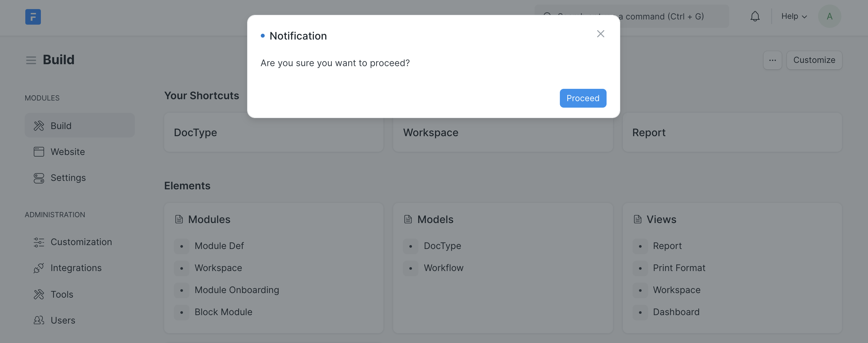Screen dimensions: 868x343
Task: Open the Help dropdown menu
Action: (x=793, y=16)
